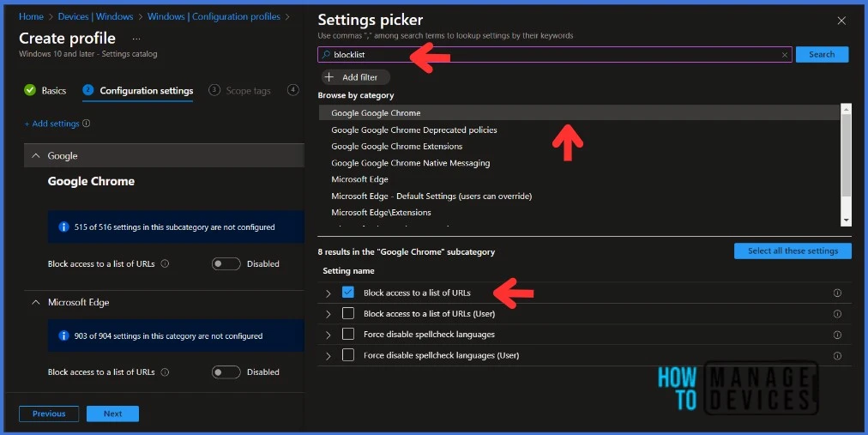The image size is (868, 435).
Task: Click Add filter button
Action: (x=355, y=77)
